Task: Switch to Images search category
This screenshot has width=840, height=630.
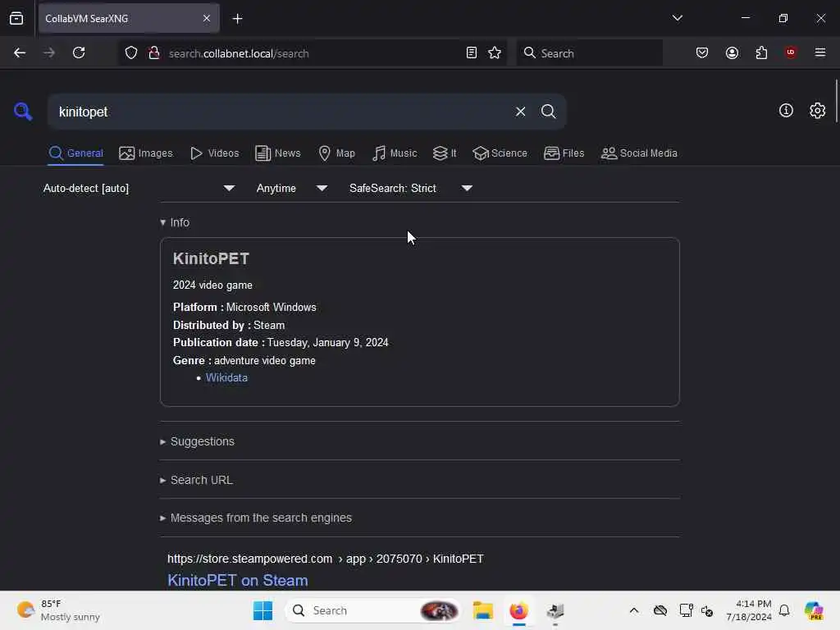Action: click(146, 153)
